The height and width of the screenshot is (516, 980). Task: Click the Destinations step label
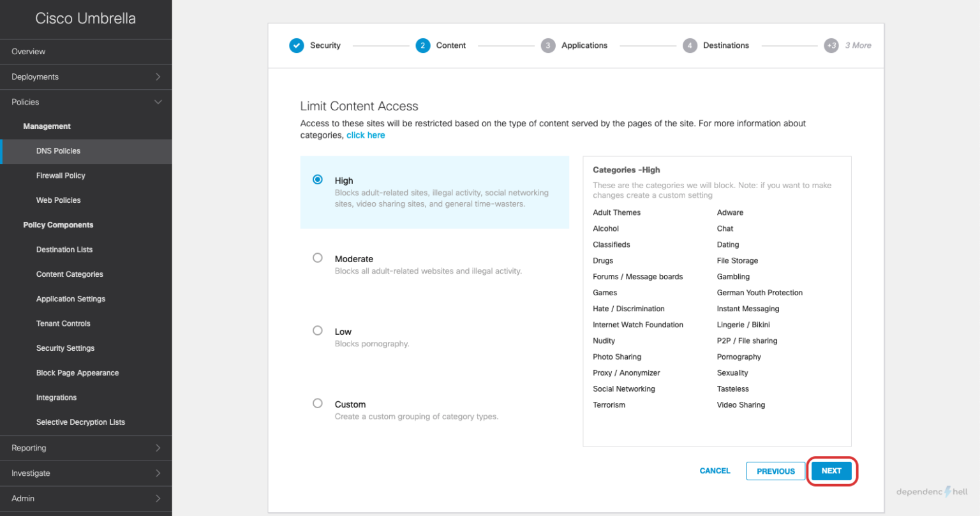[726, 45]
